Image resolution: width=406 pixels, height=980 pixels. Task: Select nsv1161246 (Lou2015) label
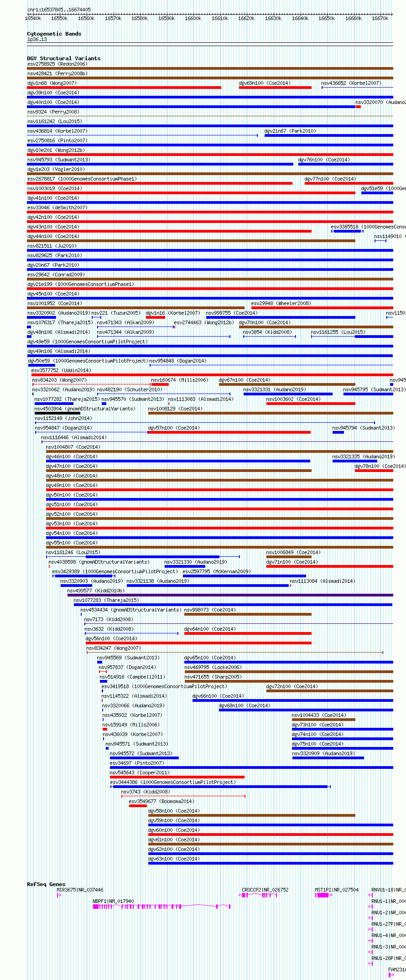coord(73,553)
